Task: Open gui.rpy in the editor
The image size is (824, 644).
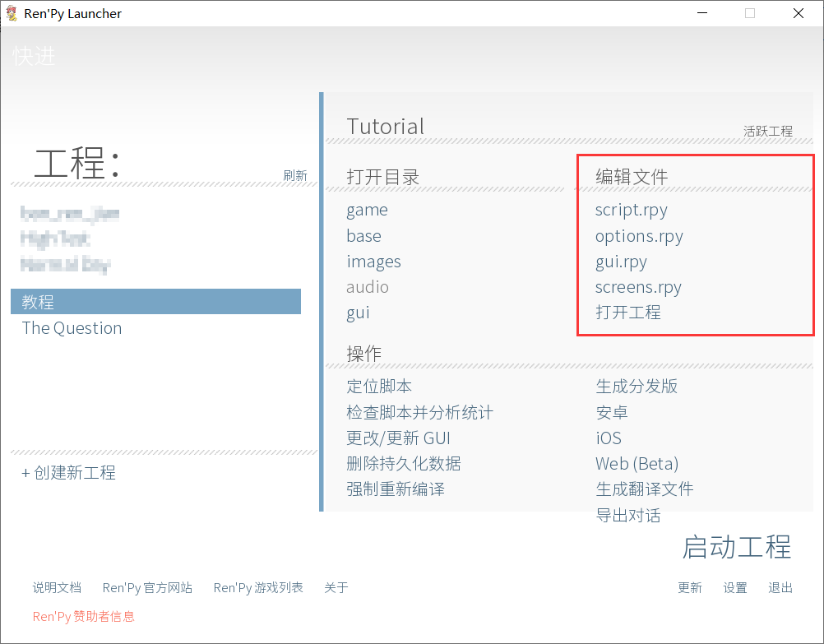Action: pos(622,262)
